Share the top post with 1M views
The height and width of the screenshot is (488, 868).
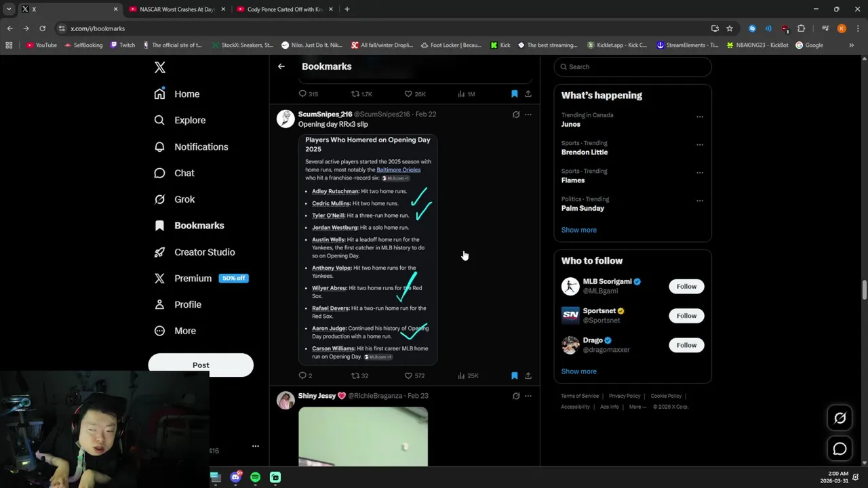(528, 94)
